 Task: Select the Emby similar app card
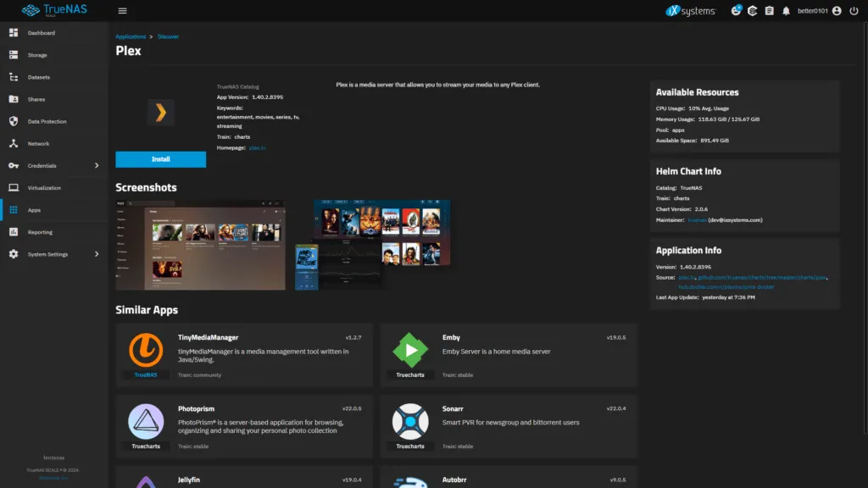coord(509,353)
